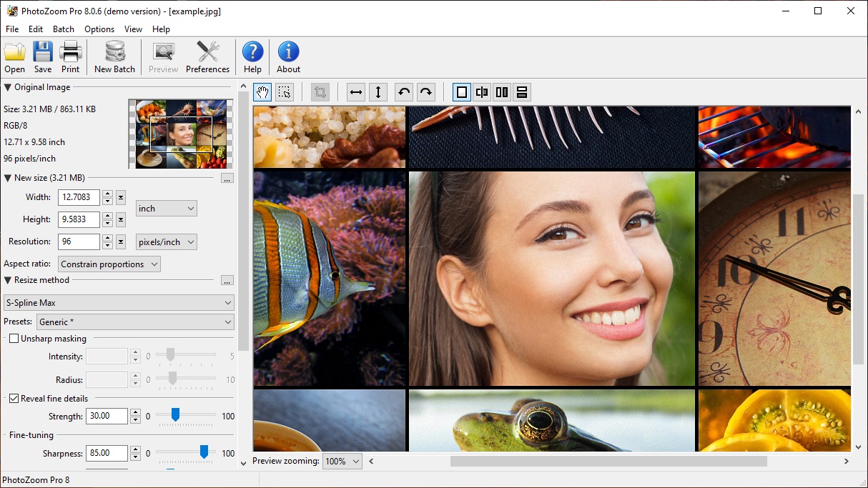Select the single preview view mode

click(x=461, y=91)
